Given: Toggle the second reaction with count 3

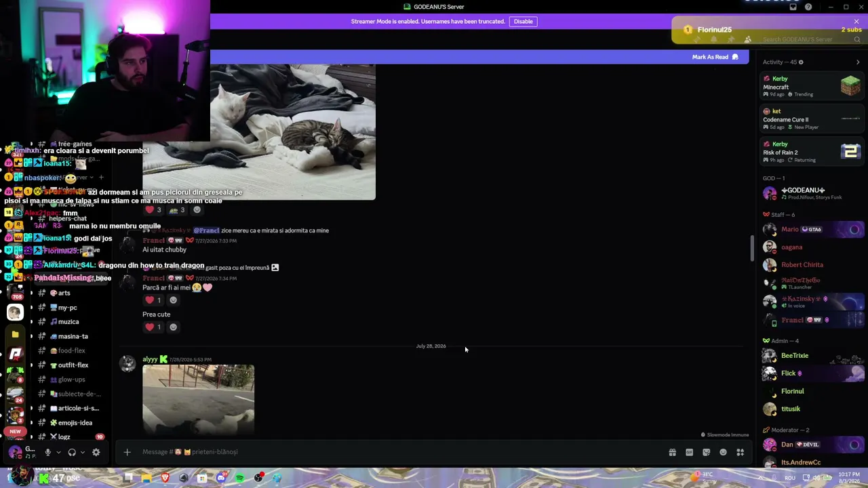Looking at the screenshot, I should click(x=178, y=210).
